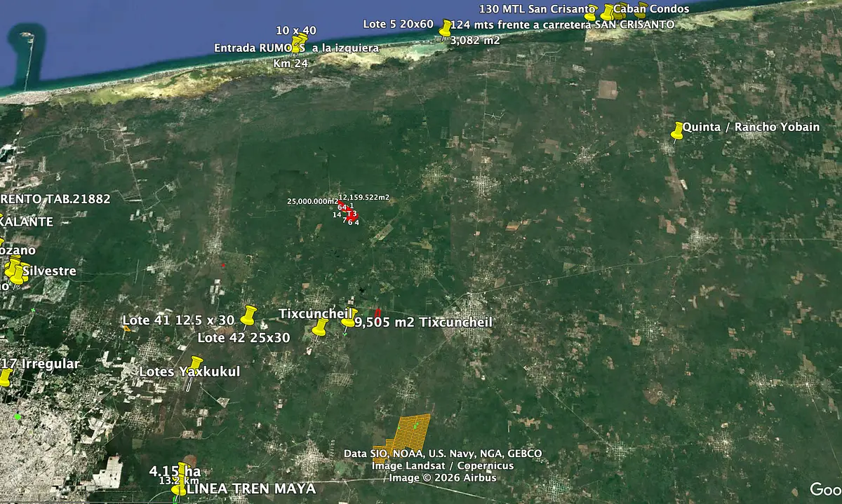This screenshot has width=842, height=504.
Task: Click the Lote 5 20x60 label
Action: click(x=398, y=24)
